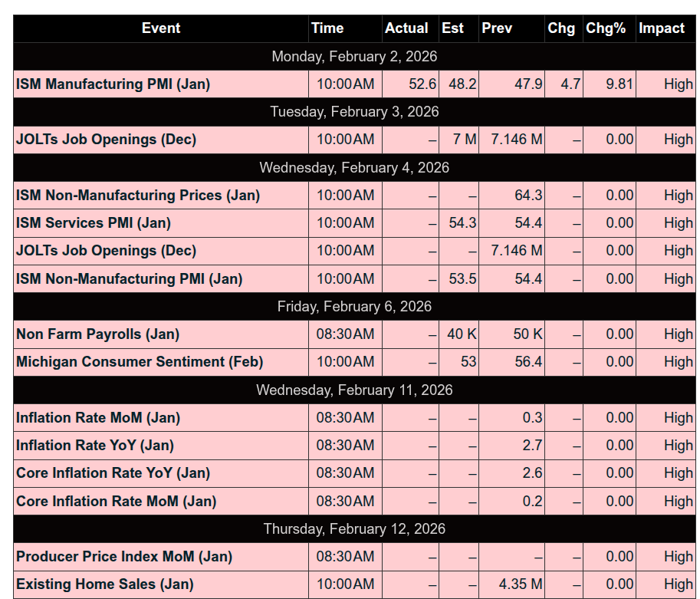700x599 pixels.
Task: Click the Monday, February 2, 2026 date row
Action: pyautogui.click(x=354, y=57)
